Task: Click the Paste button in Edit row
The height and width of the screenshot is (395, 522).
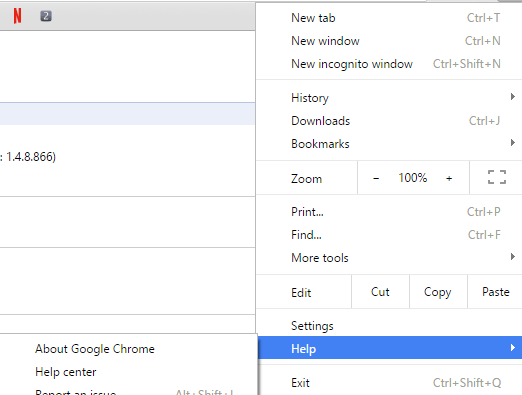Action: coord(495,292)
